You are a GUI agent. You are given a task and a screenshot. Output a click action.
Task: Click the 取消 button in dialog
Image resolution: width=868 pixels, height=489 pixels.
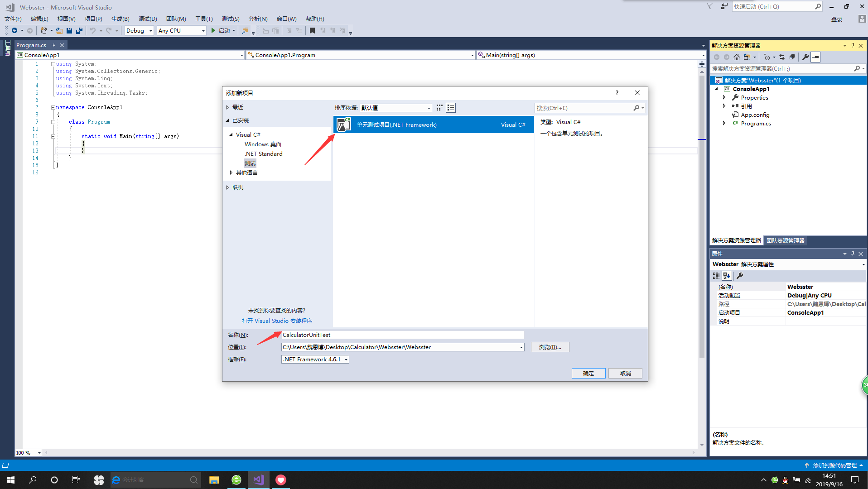tap(626, 373)
